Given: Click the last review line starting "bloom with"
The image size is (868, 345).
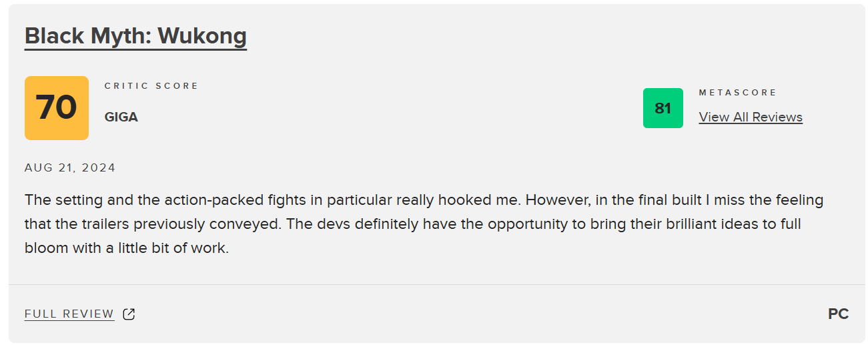Looking at the screenshot, I should (127, 248).
